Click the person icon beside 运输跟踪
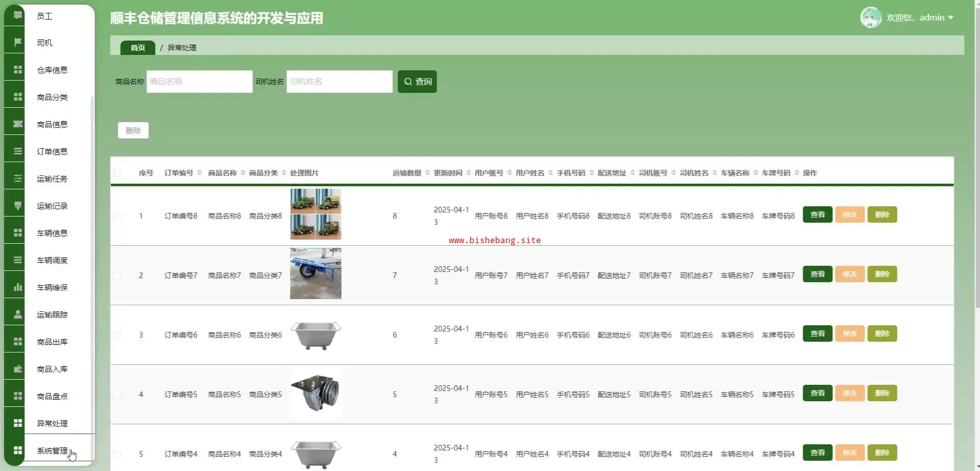Viewport: 980px width, 471px height. pyautogui.click(x=17, y=314)
